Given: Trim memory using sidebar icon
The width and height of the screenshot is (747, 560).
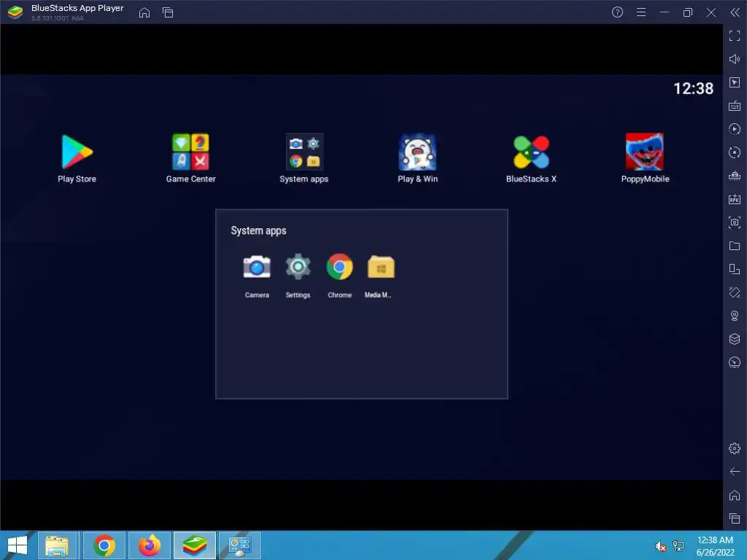Looking at the screenshot, I should click(x=735, y=176).
